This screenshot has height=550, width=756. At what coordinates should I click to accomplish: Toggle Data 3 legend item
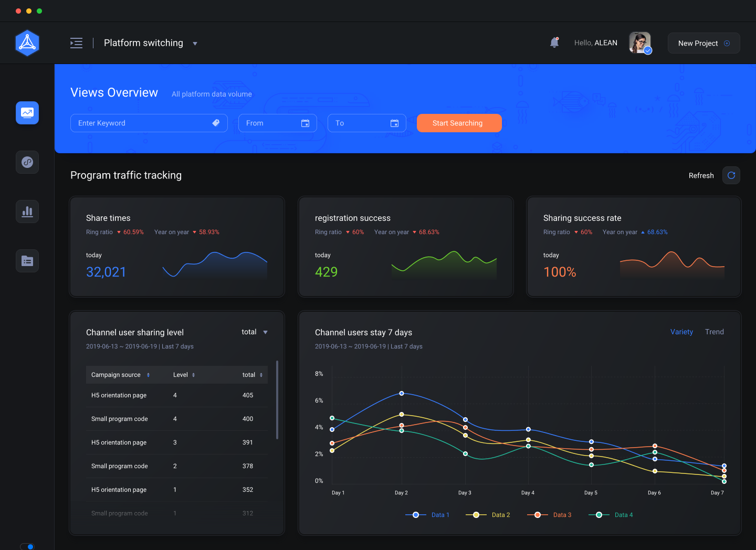coord(549,515)
